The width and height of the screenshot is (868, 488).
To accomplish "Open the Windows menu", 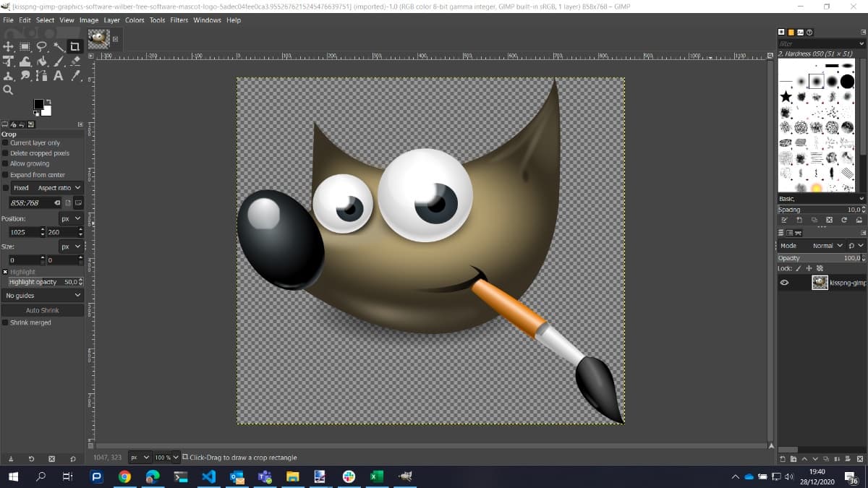I will pos(207,20).
